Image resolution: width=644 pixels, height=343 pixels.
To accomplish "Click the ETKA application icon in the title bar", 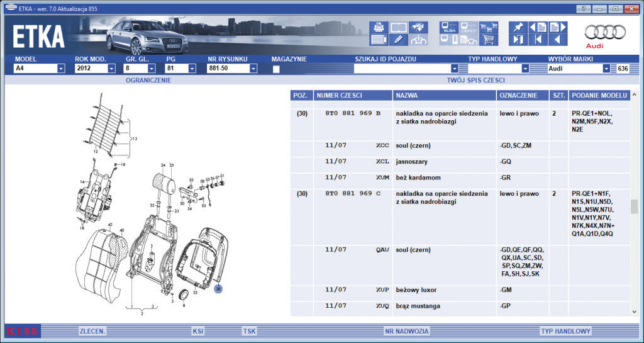I will click(11, 8).
